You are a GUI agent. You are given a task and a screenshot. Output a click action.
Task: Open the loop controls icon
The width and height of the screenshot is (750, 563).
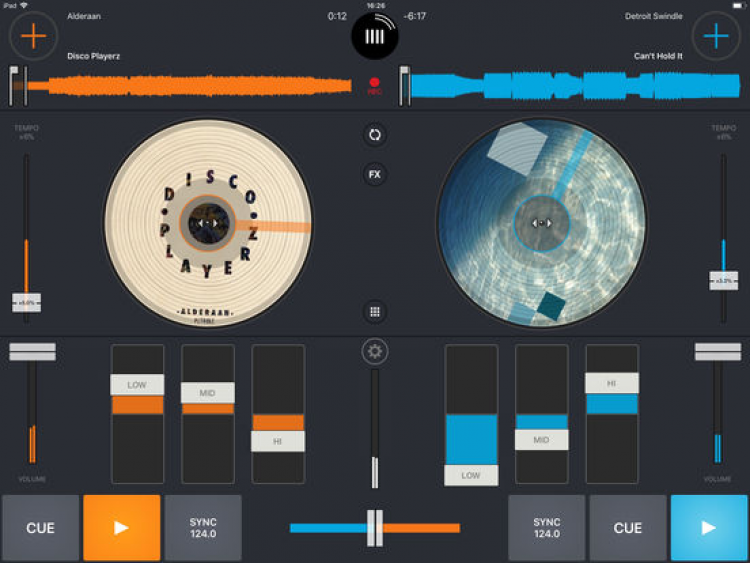tap(375, 135)
